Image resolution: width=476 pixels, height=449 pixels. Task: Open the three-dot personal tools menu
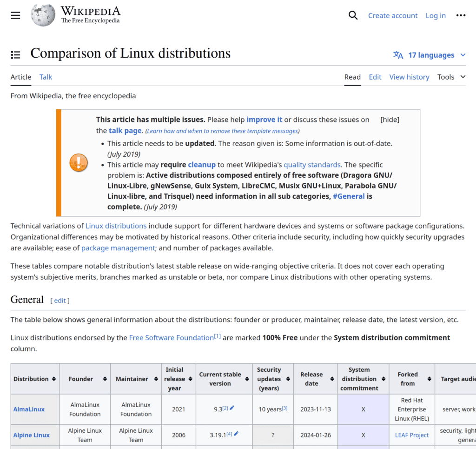461,15
